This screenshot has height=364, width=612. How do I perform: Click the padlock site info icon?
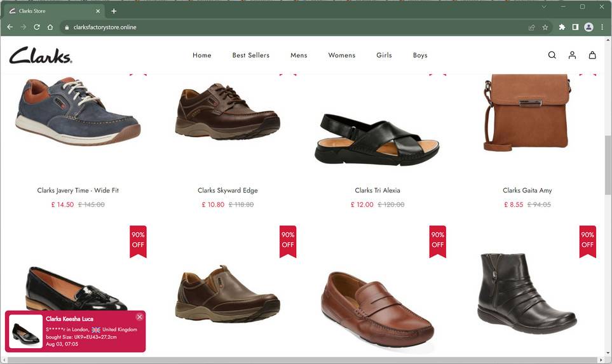pyautogui.click(x=67, y=27)
